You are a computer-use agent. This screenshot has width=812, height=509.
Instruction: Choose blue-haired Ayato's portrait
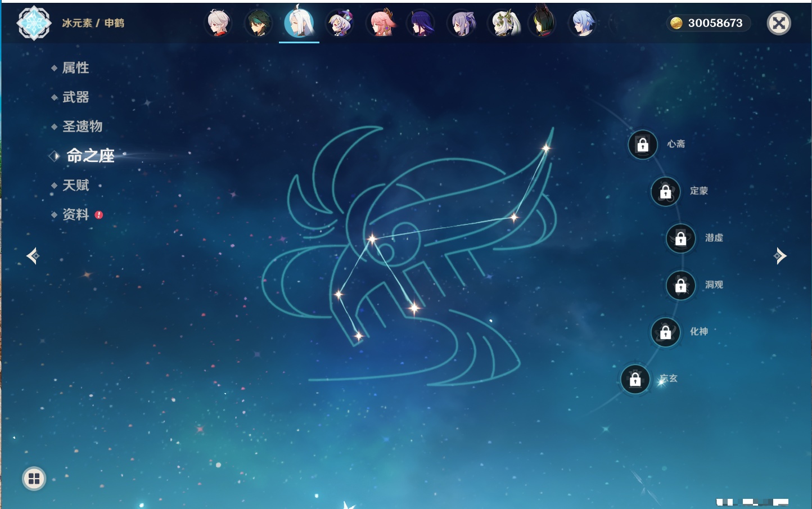(x=583, y=23)
